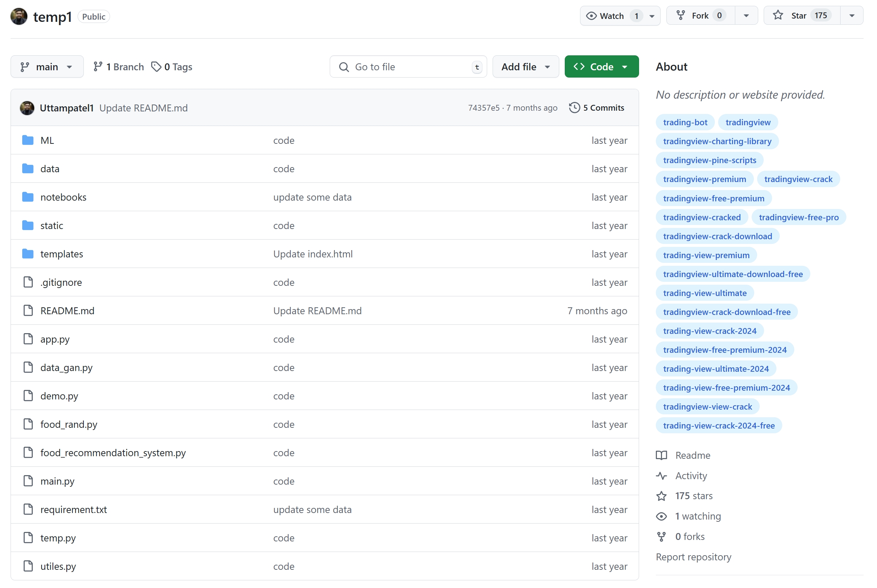Click the book icon beside Readme
The height and width of the screenshot is (588, 877).
coord(661,455)
